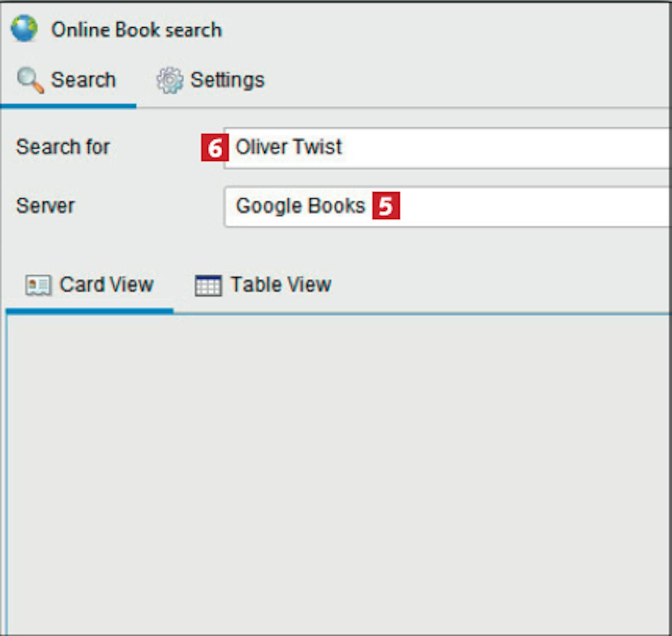This screenshot has width=672, height=636.
Task: Click inside the empty results panel
Action: (336, 471)
